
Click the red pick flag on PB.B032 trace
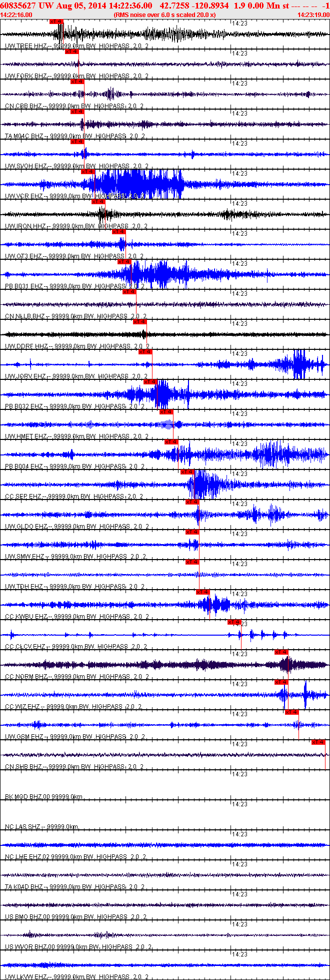[x=150, y=382]
